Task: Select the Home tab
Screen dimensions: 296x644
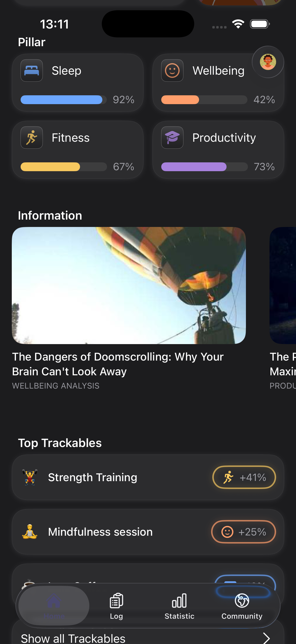Action: pyautogui.click(x=54, y=605)
